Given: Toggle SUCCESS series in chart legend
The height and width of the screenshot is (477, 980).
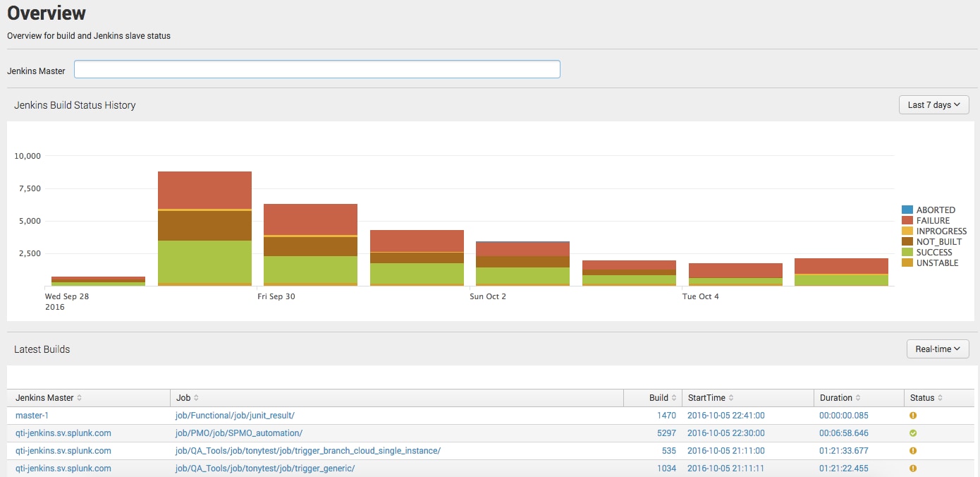Looking at the screenshot, I should pyautogui.click(x=933, y=253).
